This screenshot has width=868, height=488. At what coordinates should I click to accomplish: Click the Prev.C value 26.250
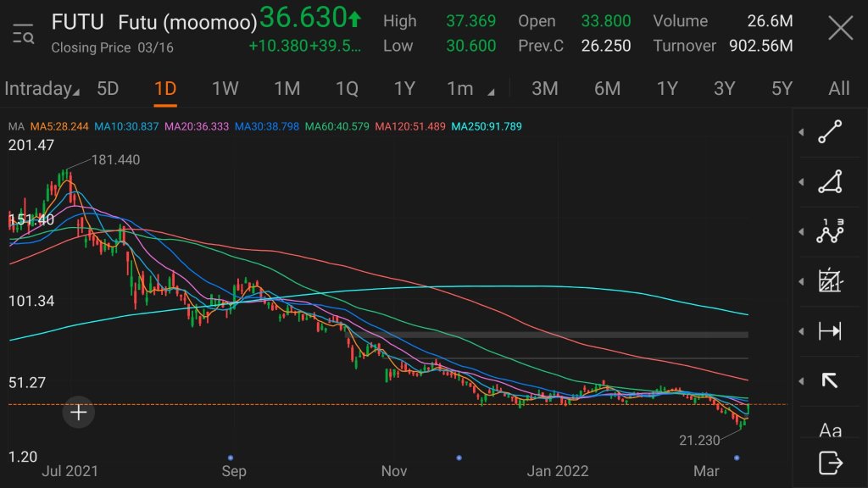[x=605, y=46]
